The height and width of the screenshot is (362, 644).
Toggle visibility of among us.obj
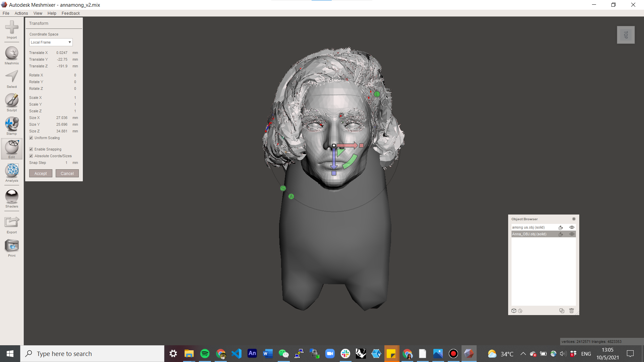(x=572, y=227)
